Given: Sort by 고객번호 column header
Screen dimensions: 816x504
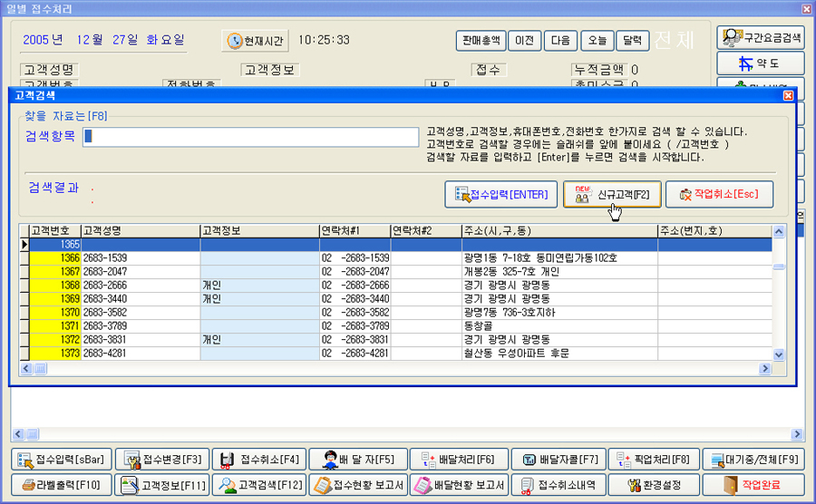Looking at the screenshot, I should [x=55, y=231].
